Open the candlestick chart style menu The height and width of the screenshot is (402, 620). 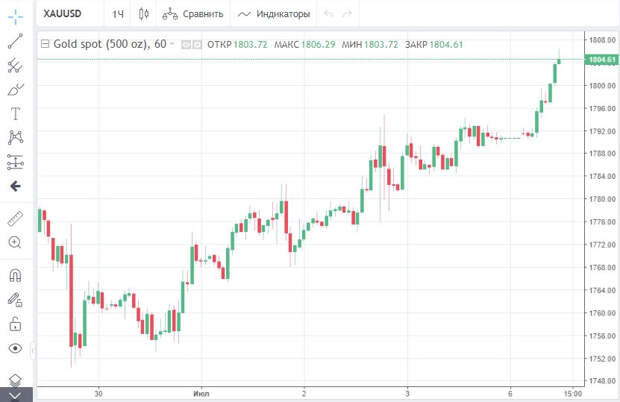click(144, 14)
